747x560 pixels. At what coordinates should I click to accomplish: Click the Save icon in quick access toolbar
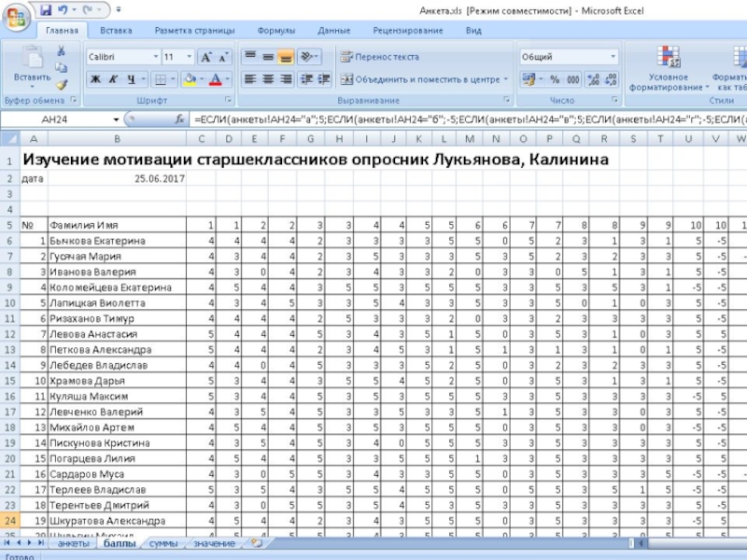[45, 10]
